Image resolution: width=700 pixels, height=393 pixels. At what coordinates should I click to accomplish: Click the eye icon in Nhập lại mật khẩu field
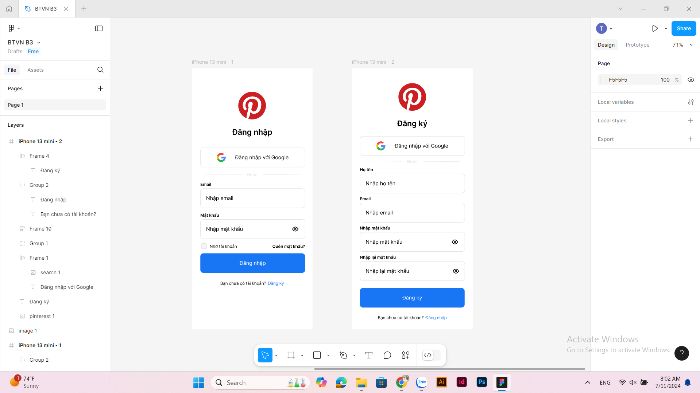[x=455, y=271]
